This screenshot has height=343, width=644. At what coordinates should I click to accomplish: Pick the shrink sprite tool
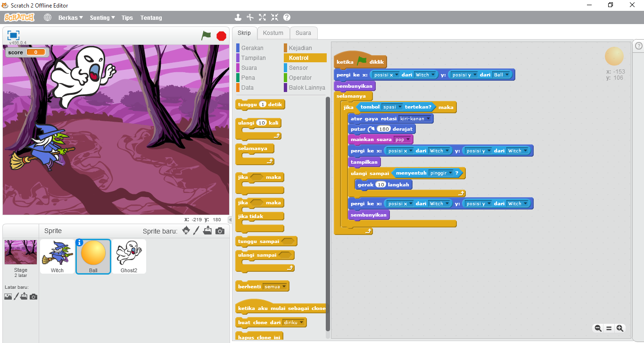(x=274, y=17)
